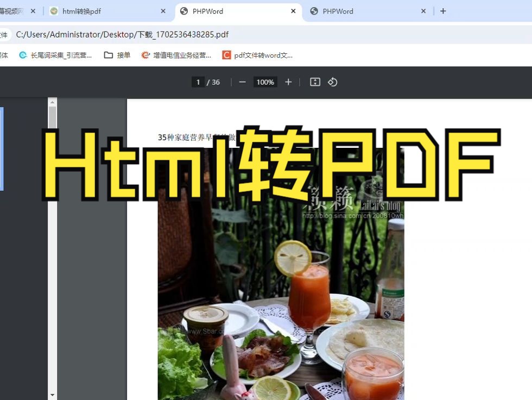This screenshot has height=400, width=532.
Task: Select the page thumbnail in the sidebar
Action: click(2, 148)
